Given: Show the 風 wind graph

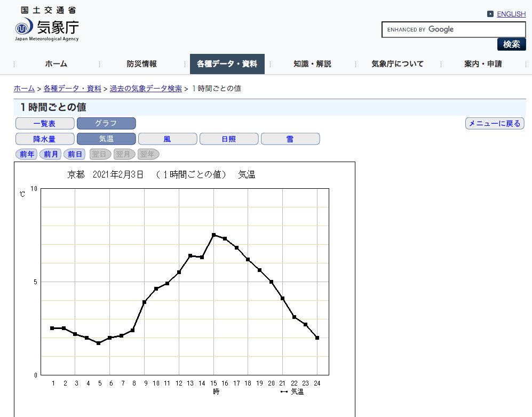Looking at the screenshot, I should pos(167,139).
